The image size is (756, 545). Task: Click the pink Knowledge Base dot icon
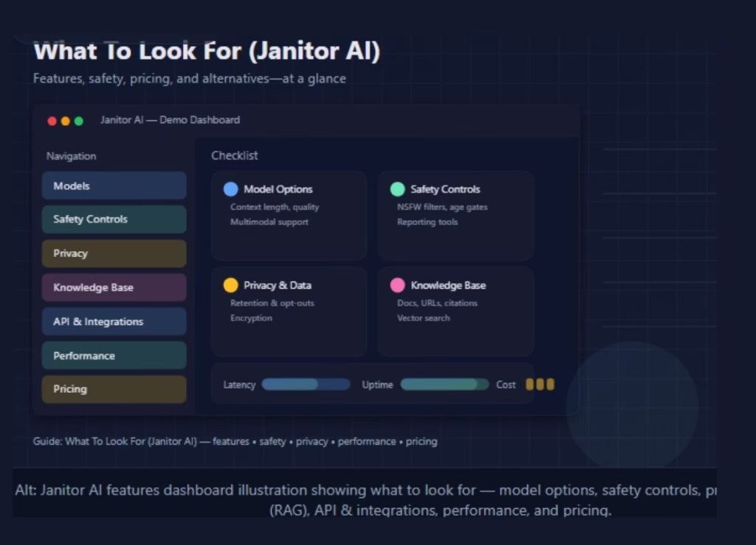(x=398, y=285)
